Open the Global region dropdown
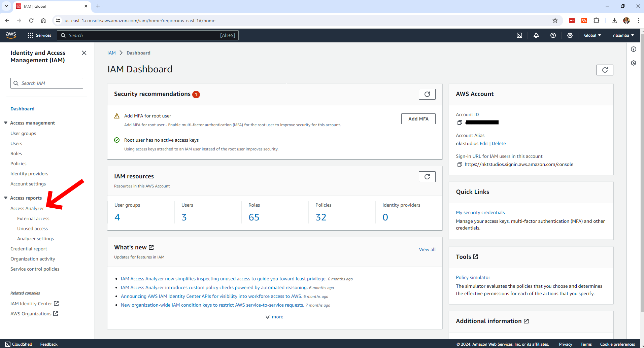 click(x=592, y=35)
